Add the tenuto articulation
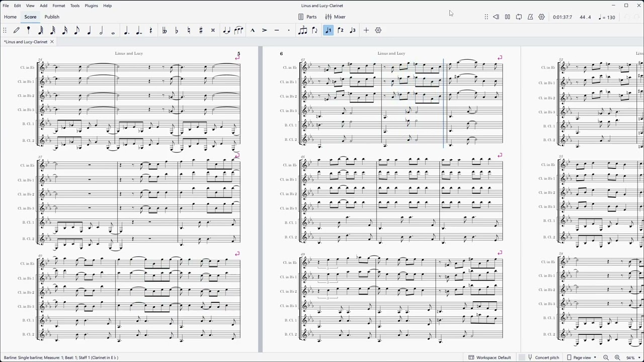 click(x=276, y=30)
